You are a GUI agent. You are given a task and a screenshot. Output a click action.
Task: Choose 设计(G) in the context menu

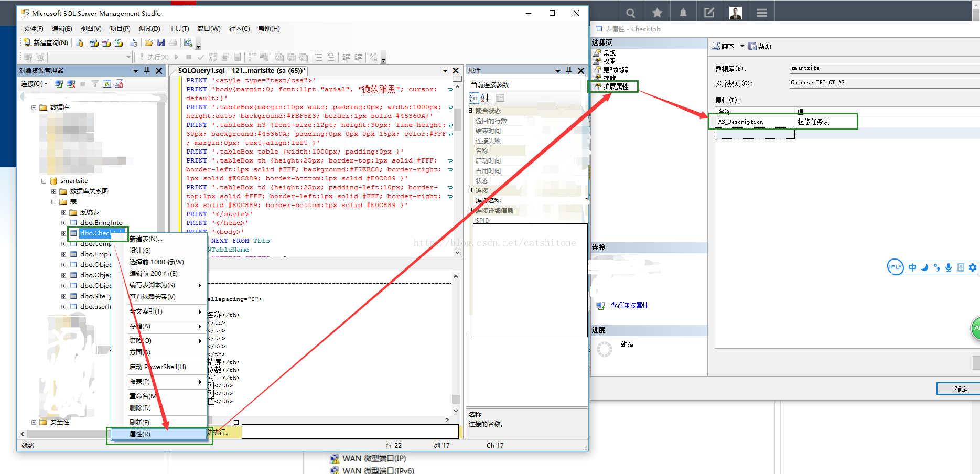click(x=159, y=251)
